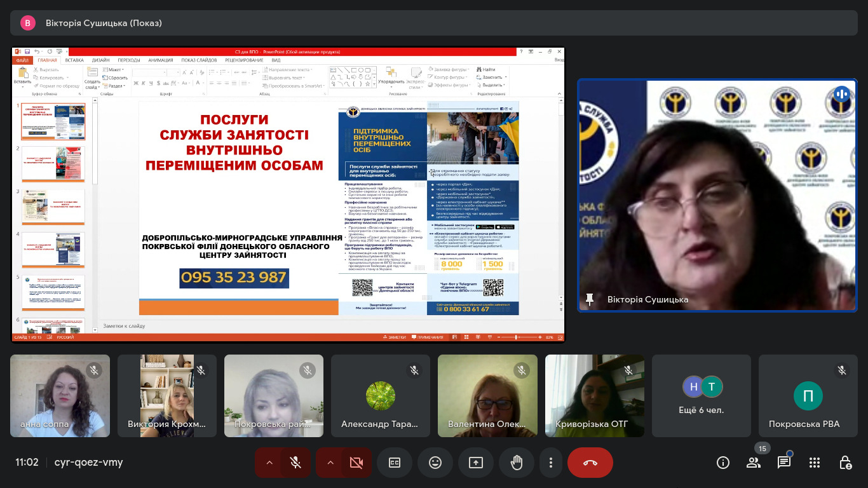The image size is (868, 488).
Task: Expand microphone audio settings arrow
Action: coord(269,463)
